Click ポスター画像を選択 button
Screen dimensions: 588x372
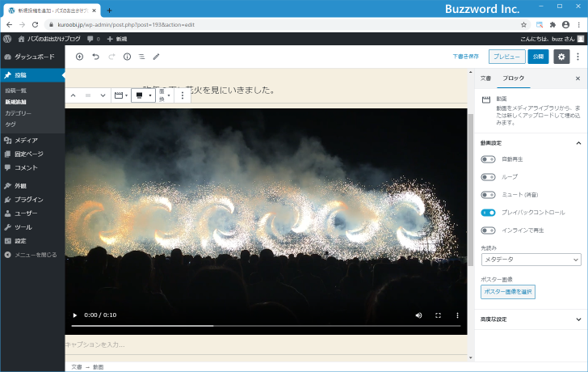point(508,292)
